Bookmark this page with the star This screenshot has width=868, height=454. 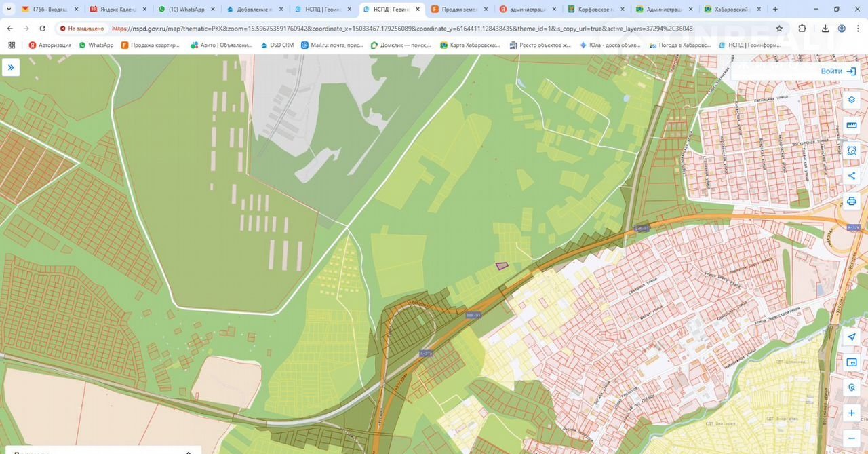[779, 29]
